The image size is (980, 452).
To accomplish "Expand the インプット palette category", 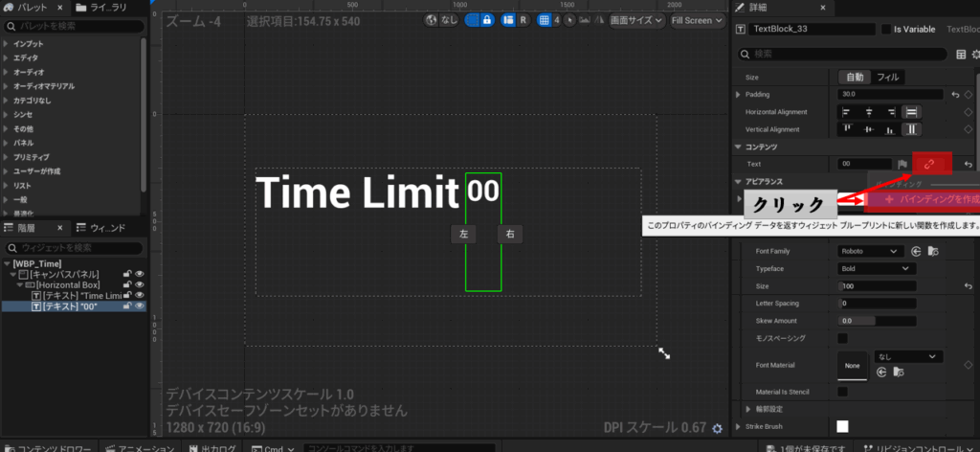I will (7, 44).
